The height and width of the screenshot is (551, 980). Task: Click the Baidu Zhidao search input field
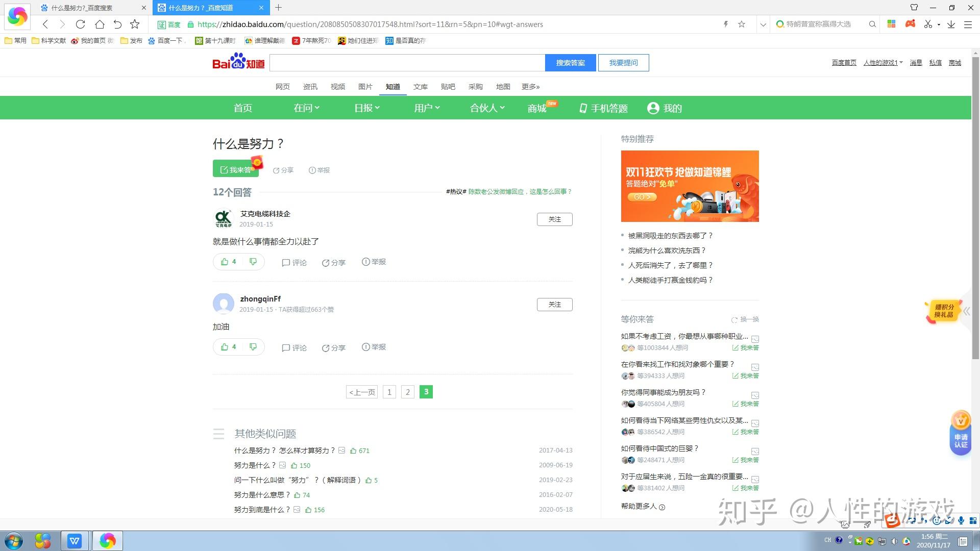click(407, 63)
